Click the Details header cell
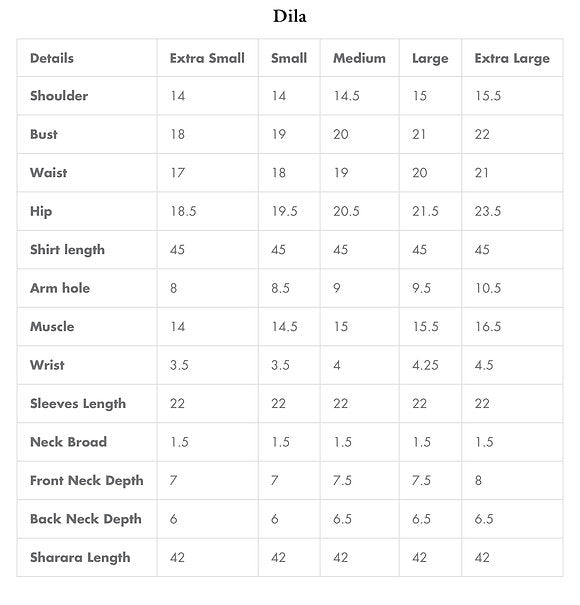The height and width of the screenshot is (605, 580). 52,58
